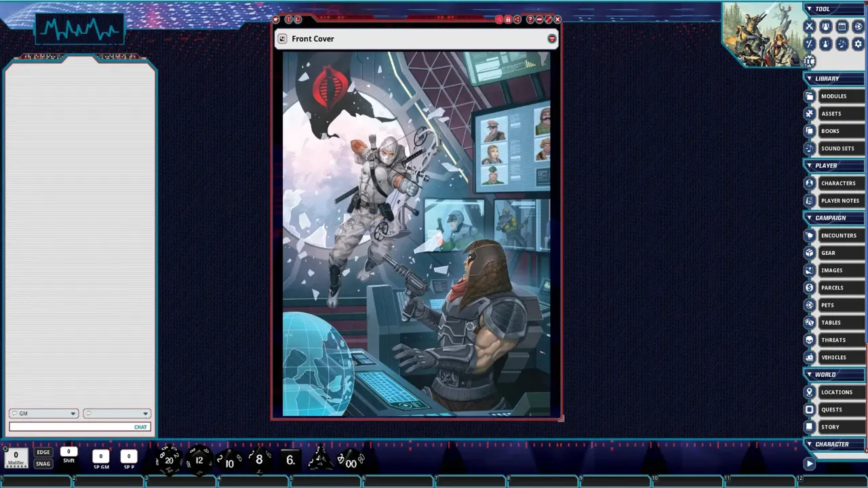Screen dimensions: 868x488
Task: Open the GM speaker dropdown in chat
Action: (x=43, y=413)
